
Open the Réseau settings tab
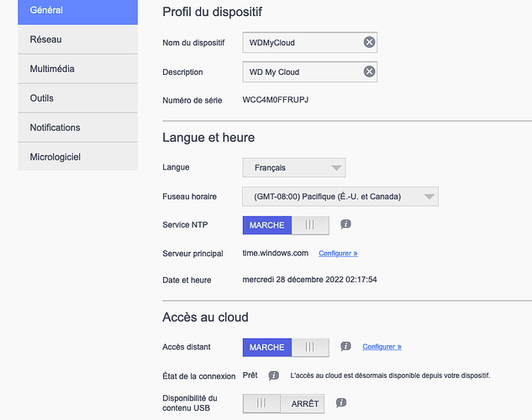click(77, 39)
